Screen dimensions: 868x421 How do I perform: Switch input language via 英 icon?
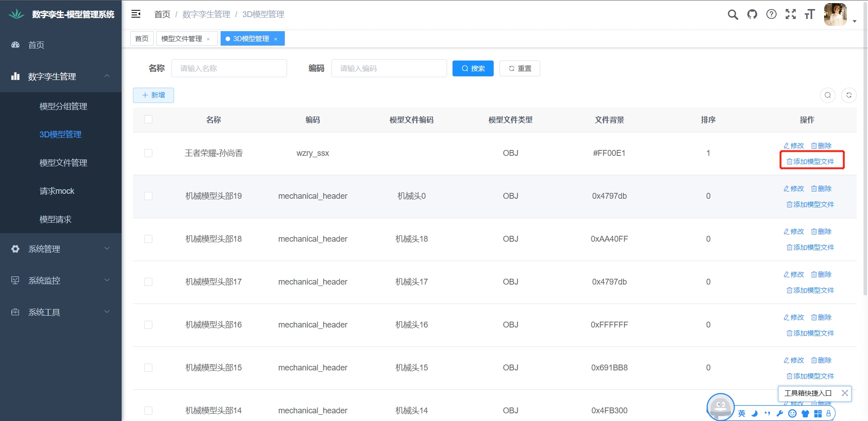pyautogui.click(x=742, y=413)
